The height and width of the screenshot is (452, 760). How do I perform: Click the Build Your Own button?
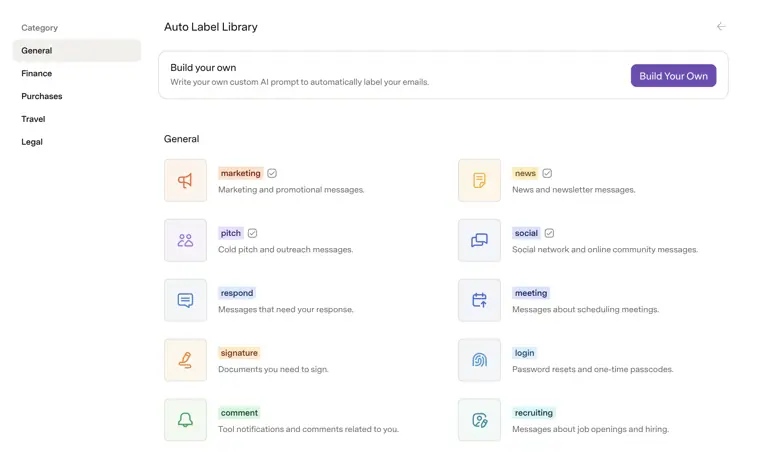673,76
